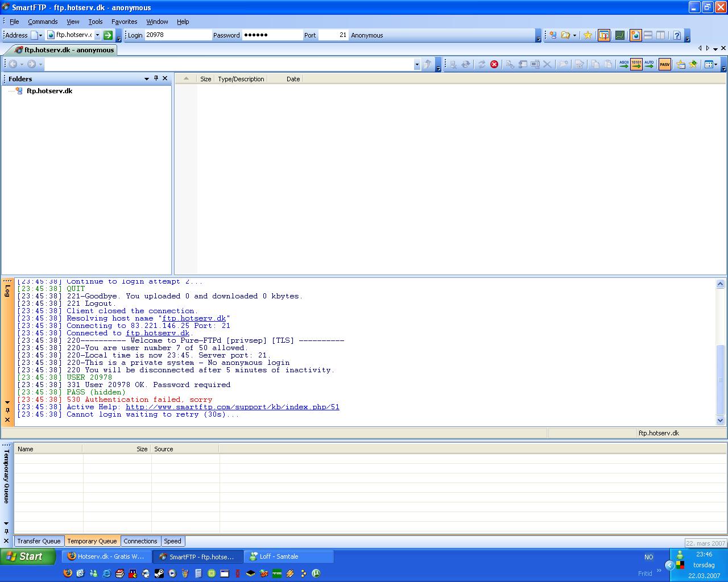Switch to the Connections tab
728x582 pixels.
140,541
